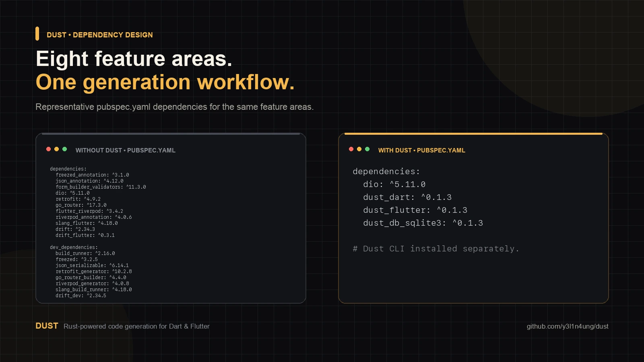Select 'go_router: ^17.3.0' line
644x362 pixels.
(81, 205)
